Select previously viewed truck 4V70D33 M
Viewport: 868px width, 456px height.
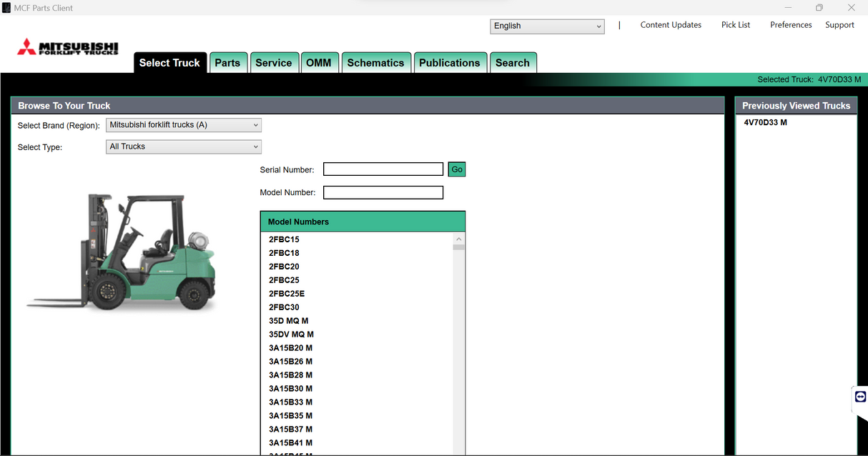pyautogui.click(x=765, y=122)
